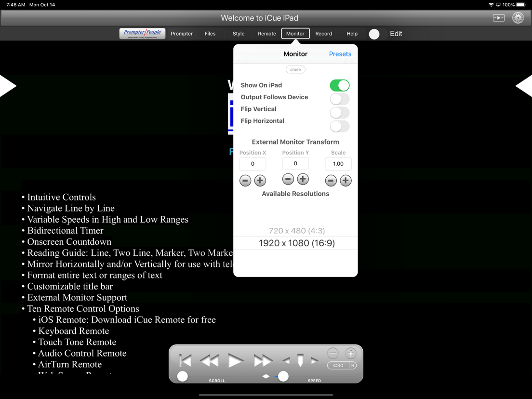Increase Position X with plus button
532x399 pixels.
pos(260,181)
